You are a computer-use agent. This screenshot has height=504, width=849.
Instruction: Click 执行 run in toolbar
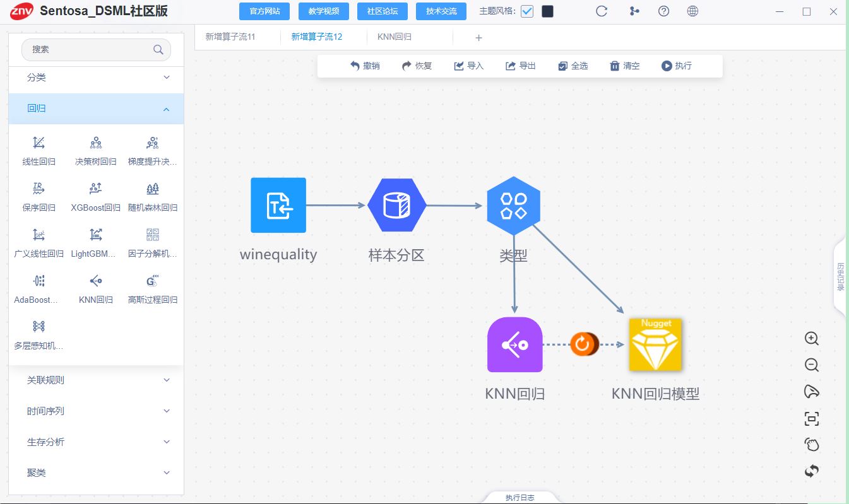[x=676, y=66]
